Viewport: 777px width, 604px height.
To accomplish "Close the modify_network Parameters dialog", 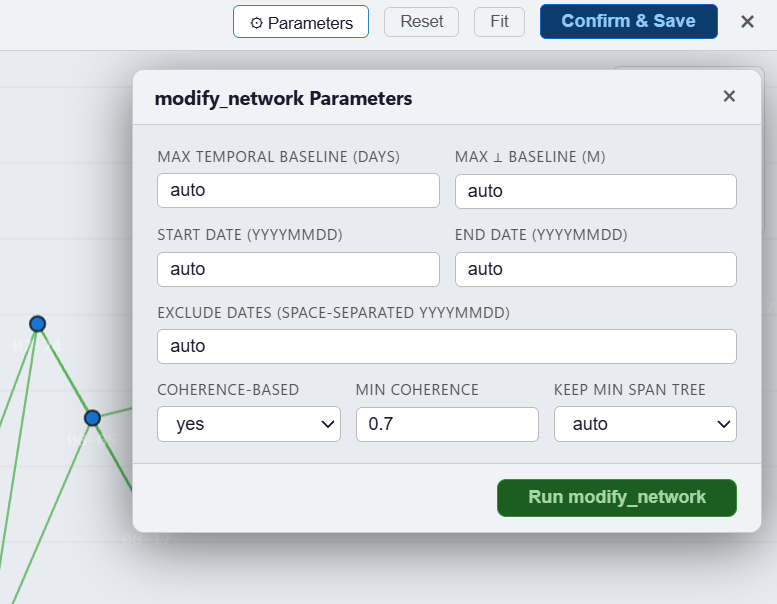I will (729, 96).
